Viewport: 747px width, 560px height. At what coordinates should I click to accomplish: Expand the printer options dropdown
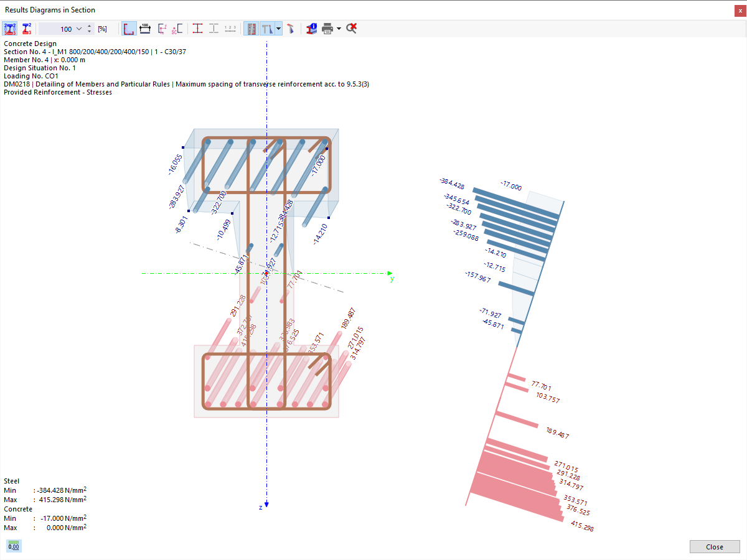(x=339, y=28)
